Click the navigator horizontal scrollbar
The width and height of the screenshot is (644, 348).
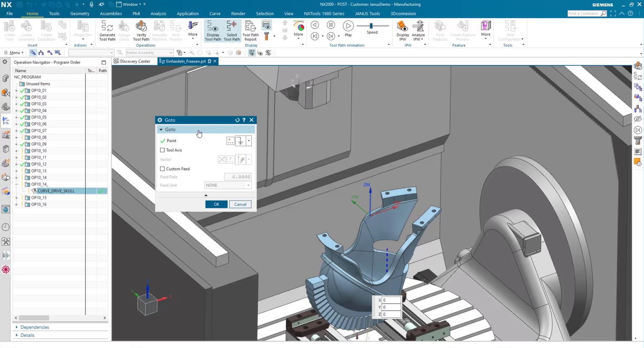[x=34, y=318]
